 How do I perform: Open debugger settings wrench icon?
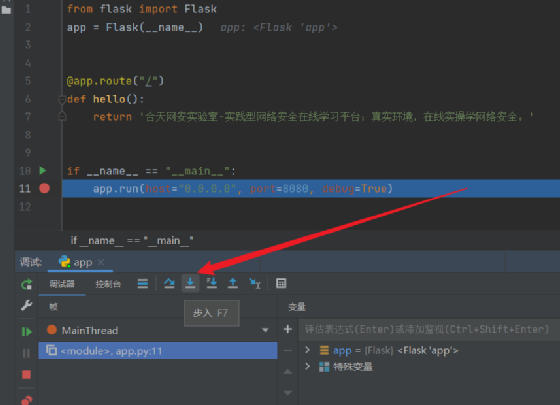(26, 305)
